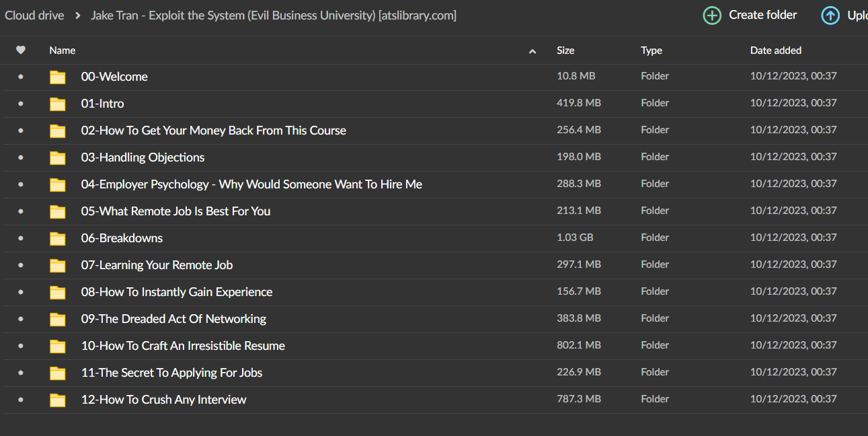Toggle favorite dot for 11-The Secret To Applying row
The image size is (868, 436).
[21, 373]
